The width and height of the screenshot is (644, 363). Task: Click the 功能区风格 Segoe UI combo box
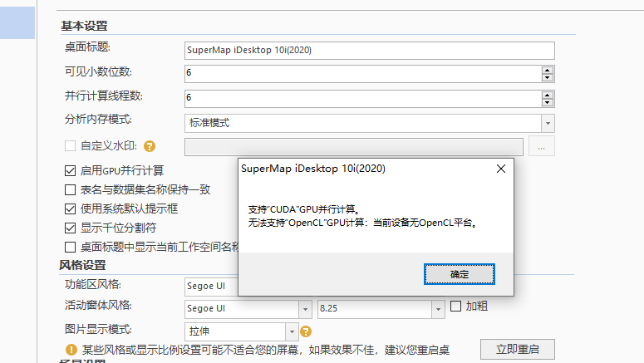click(x=212, y=287)
